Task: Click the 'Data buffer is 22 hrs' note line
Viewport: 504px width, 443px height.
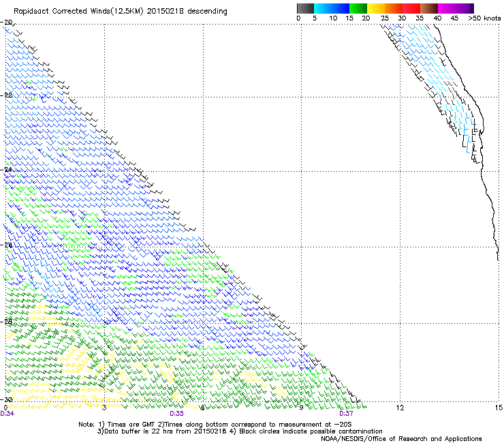Action: [240, 431]
